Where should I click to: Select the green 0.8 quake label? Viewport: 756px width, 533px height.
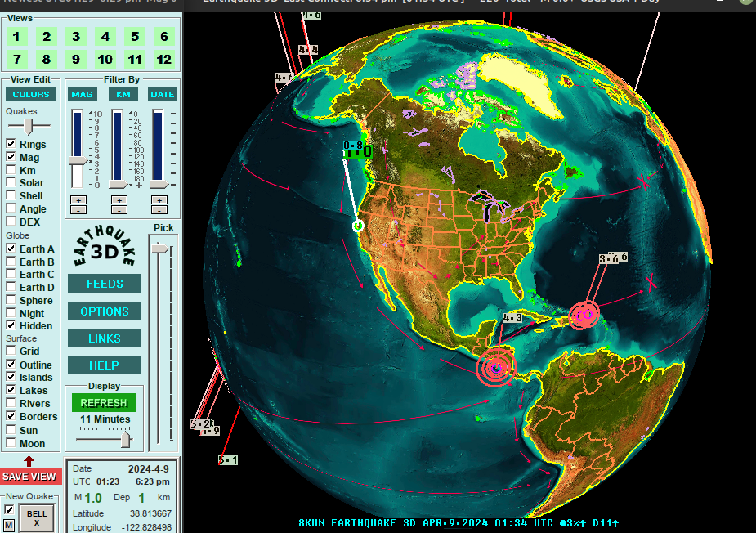point(353,146)
